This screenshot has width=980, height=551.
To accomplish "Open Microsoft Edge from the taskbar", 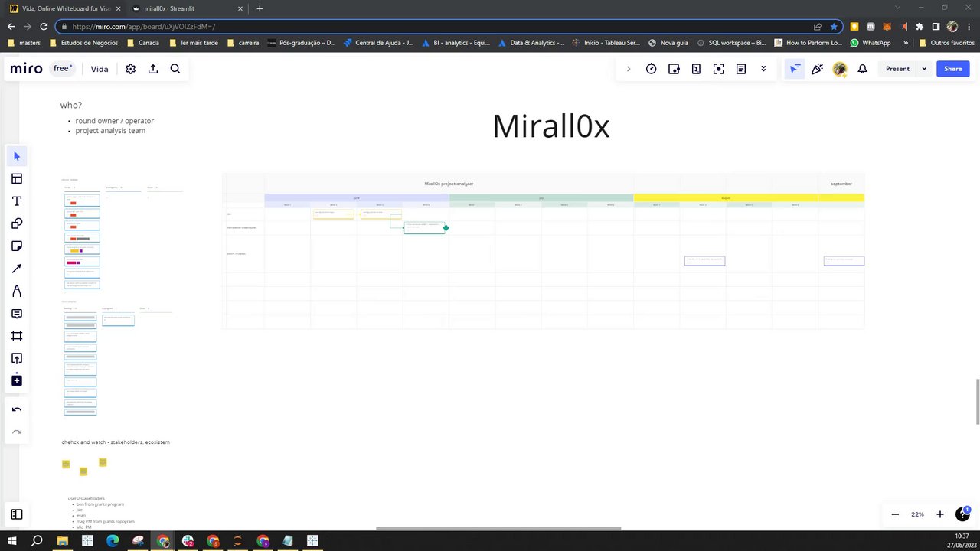I will [x=113, y=541].
